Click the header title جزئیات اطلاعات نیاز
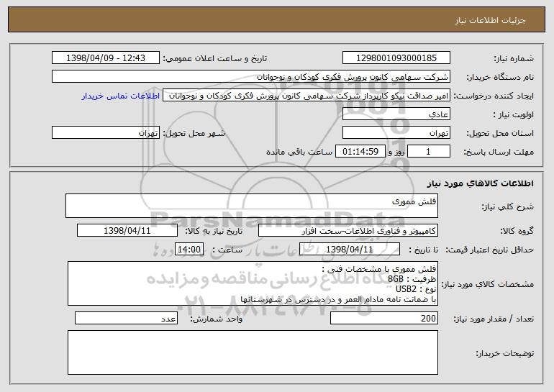Screen dimensions: 554x392 [490, 20]
